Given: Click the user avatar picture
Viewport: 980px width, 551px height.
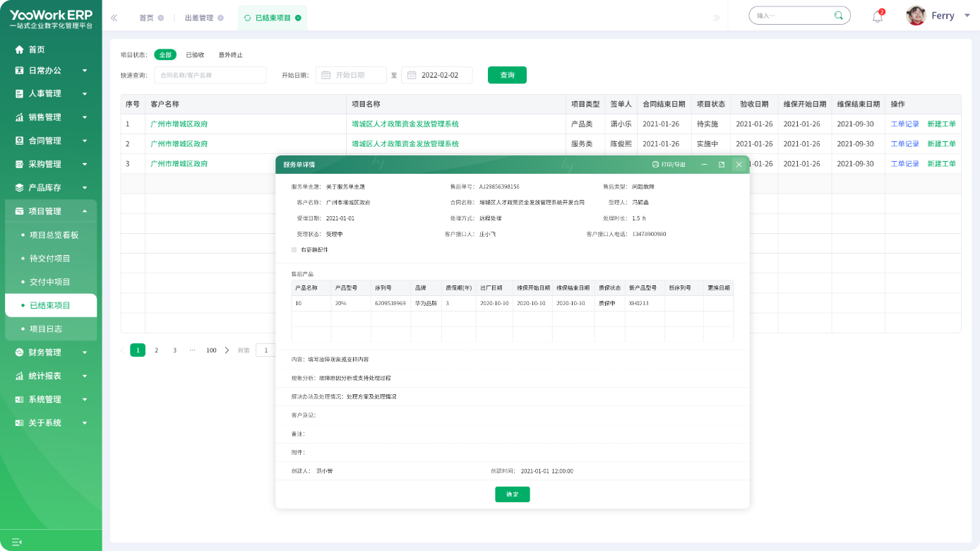Looking at the screenshot, I should tap(916, 16).
